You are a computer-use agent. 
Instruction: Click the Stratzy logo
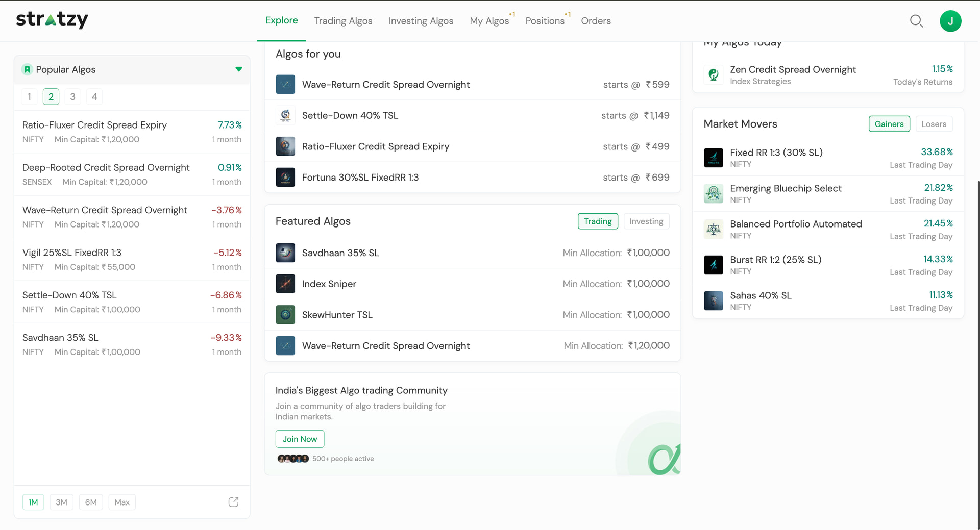click(x=52, y=20)
